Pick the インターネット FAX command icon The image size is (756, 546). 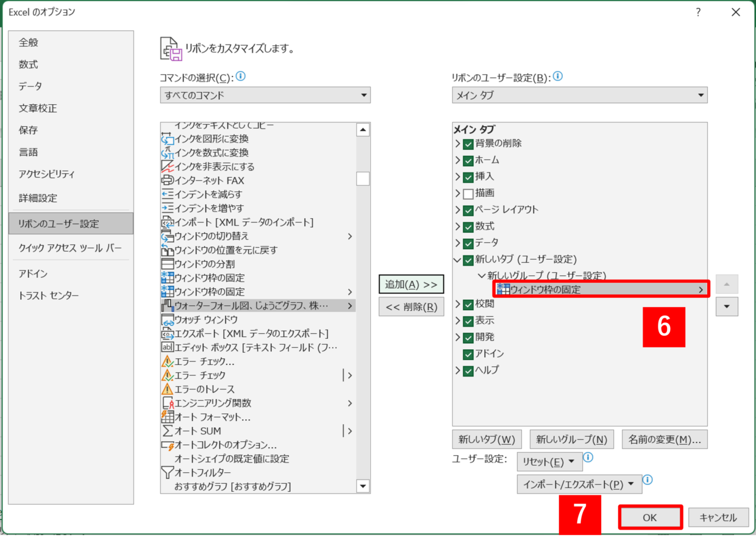(x=168, y=180)
